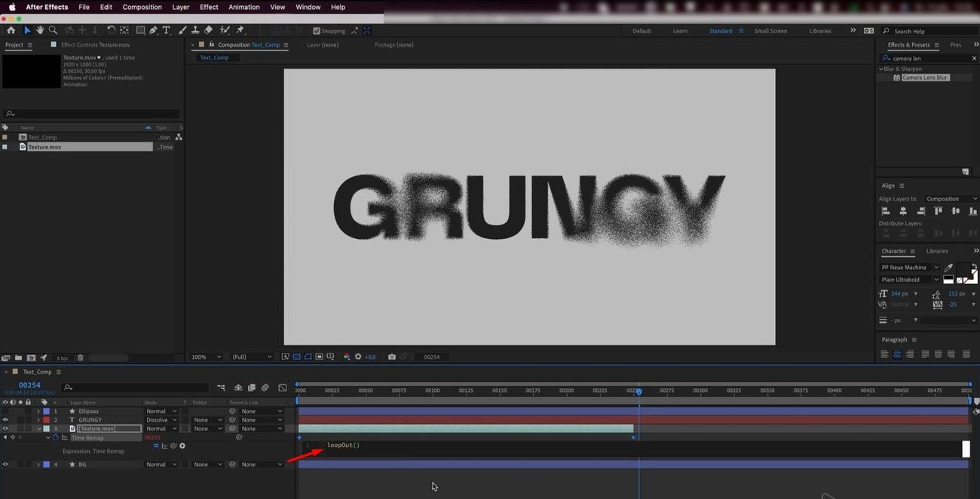980x499 pixels.
Task: Click the Align Left icon in the Align panel
Action: (887, 211)
